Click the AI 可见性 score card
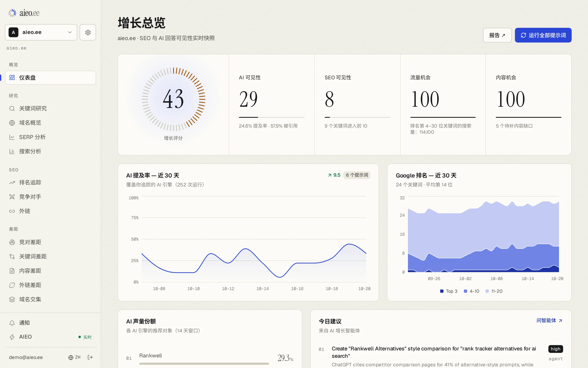This screenshot has width=588, height=368. click(272, 105)
